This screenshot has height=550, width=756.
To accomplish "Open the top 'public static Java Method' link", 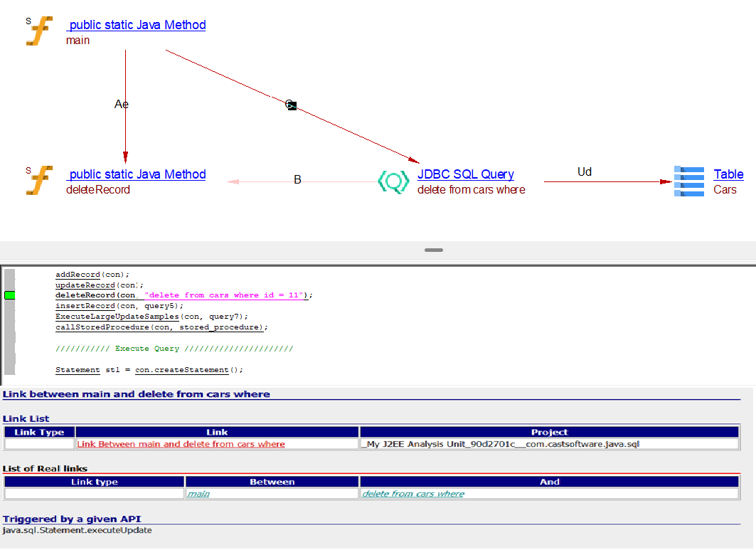I will tap(137, 25).
